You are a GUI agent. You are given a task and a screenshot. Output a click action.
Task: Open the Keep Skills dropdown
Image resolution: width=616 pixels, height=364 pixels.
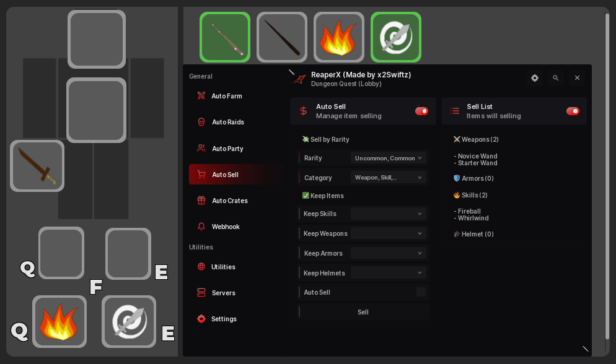pos(388,214)
